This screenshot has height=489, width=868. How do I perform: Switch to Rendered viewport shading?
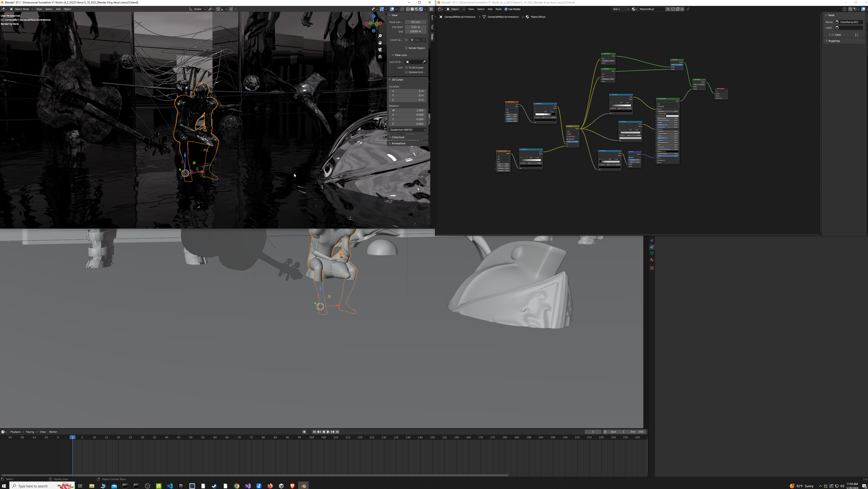(x=421, y=9)
